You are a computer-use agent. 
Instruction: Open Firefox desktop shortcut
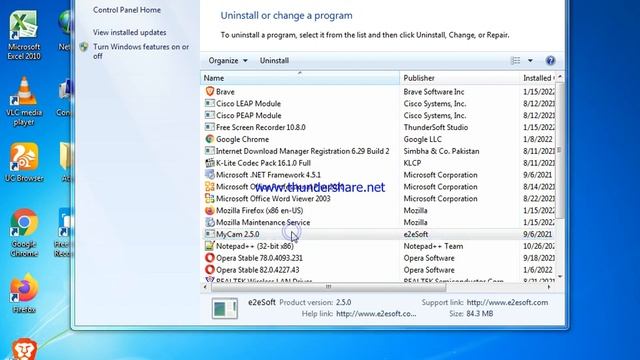coord(24,293)
